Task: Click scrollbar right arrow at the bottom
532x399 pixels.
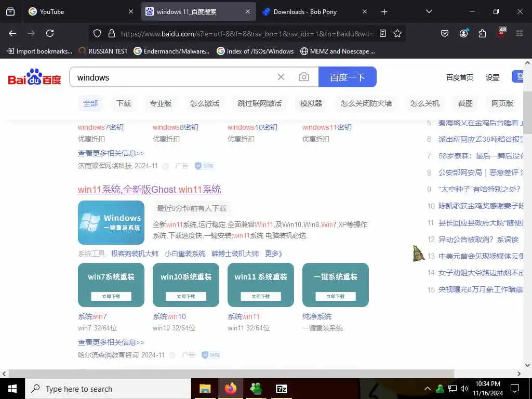Action: point(519,374)
